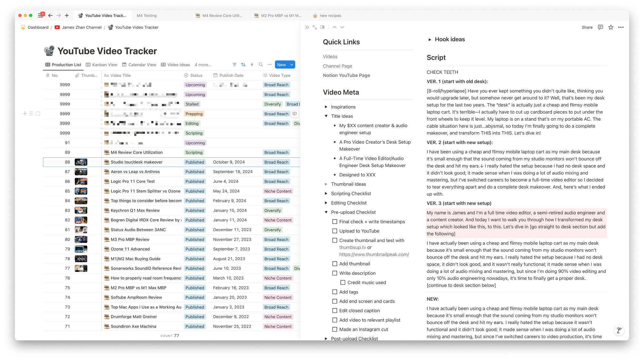Favorite the page with star icon
Image resolution: width=644 pixels, height=360 pixels.
pyautogui.click(x=611, y=27)
